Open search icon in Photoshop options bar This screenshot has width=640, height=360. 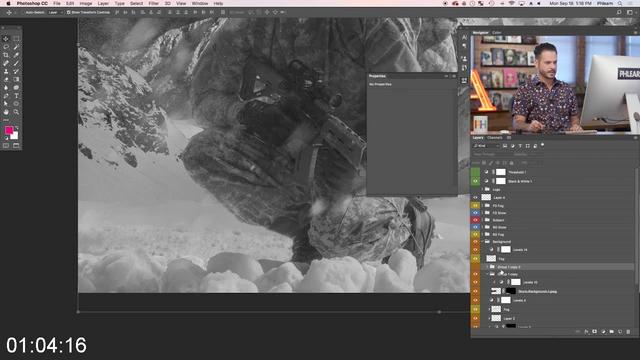point(619,12)
